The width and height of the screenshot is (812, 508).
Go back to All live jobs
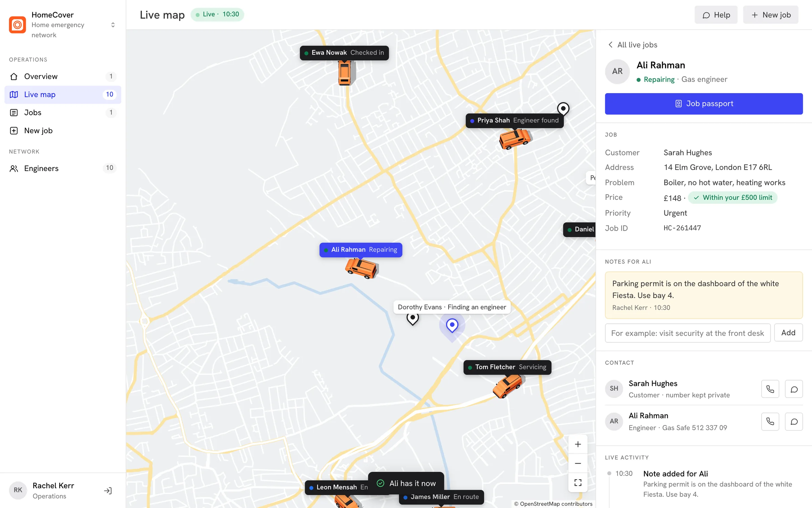coord(632,45)
